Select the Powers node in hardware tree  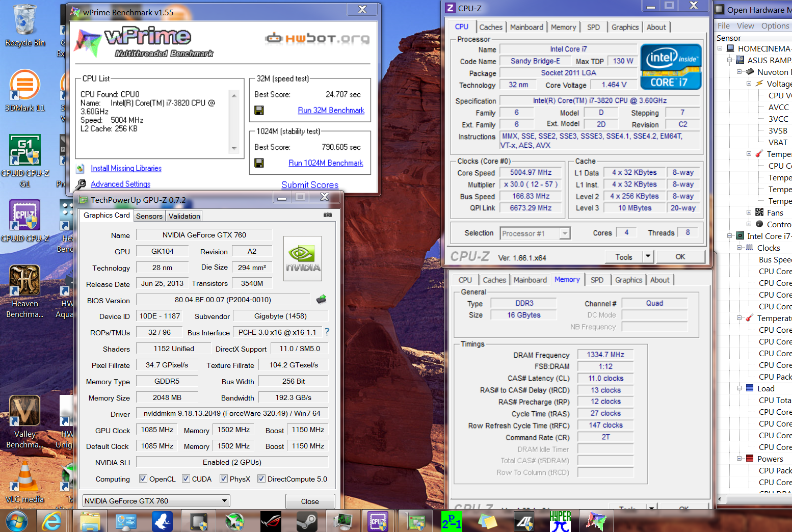[x=770, y=459]
